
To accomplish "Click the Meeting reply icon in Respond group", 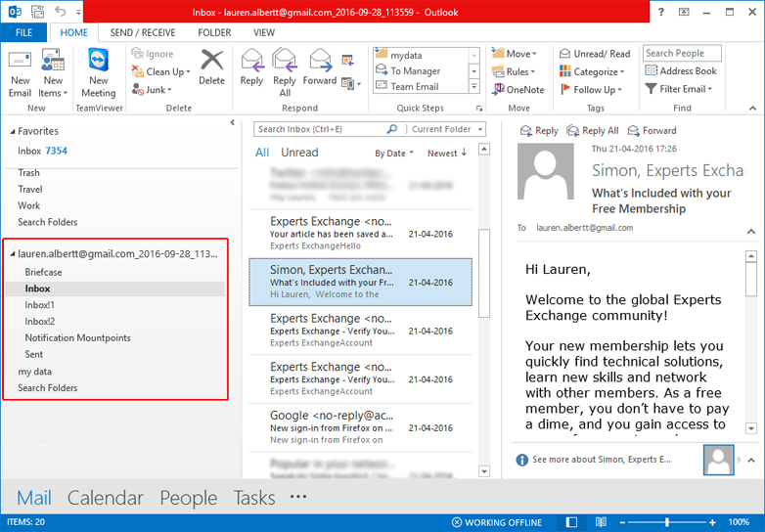I will point(347,60).
